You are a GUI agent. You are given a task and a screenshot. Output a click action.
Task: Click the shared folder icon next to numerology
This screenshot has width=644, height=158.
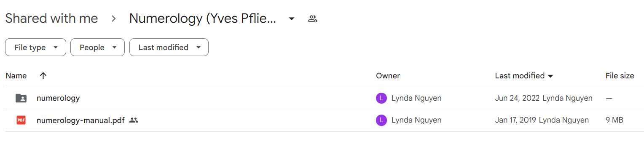coord(21,98)
